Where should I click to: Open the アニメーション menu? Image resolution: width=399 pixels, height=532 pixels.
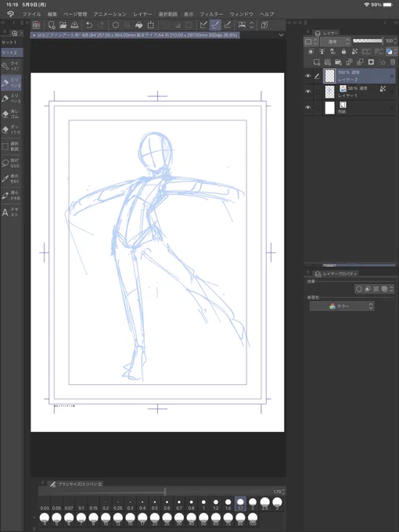[110, 14]
